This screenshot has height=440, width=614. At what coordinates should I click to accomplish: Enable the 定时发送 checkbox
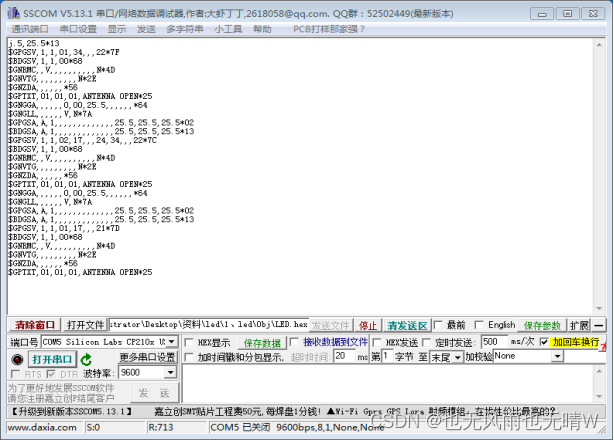(426, 343)
